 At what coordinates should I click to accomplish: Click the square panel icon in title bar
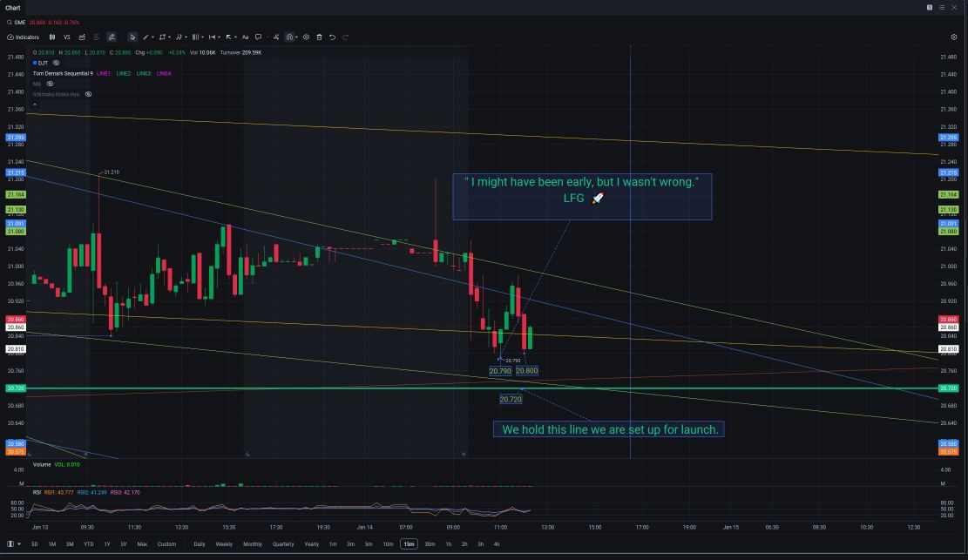pyautogui.click(x=929, y=8)
